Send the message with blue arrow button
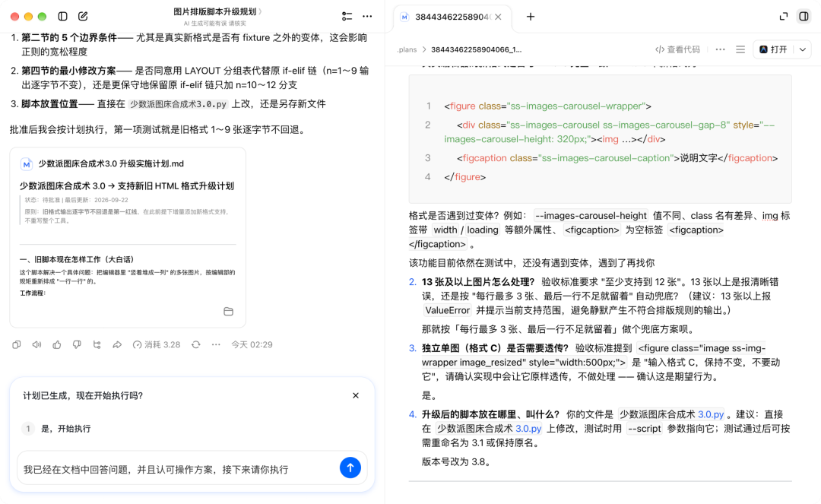 350,468
